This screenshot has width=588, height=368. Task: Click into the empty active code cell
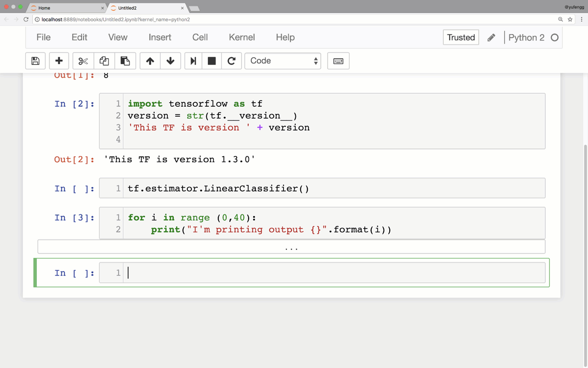[334, 273]
